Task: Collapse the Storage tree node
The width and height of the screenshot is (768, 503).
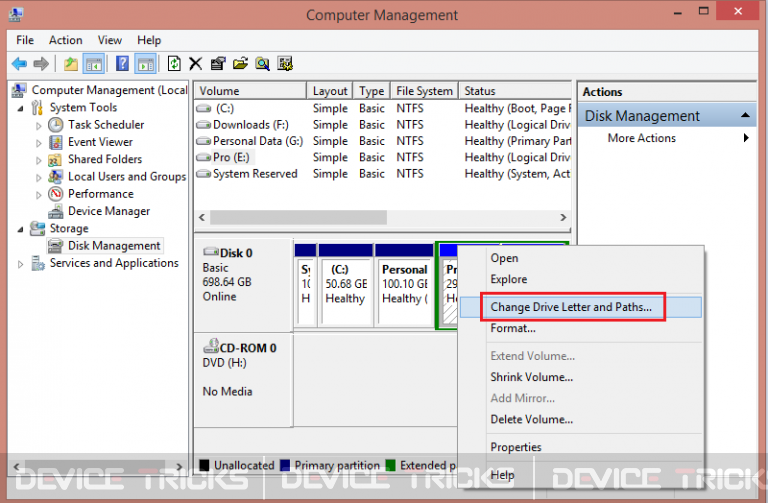Action: 21,229
